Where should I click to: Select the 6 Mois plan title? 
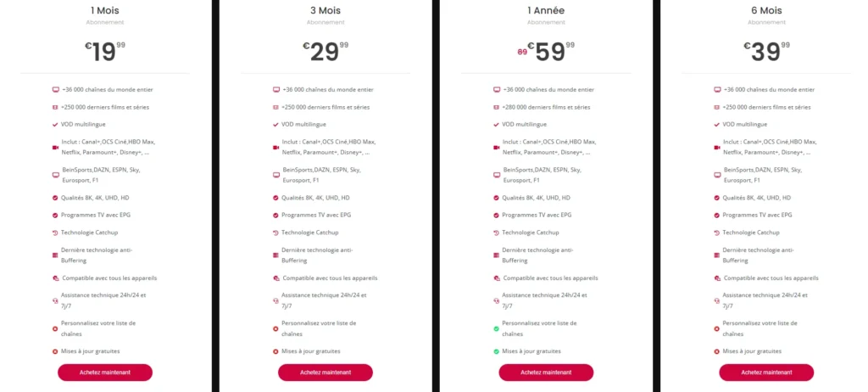(x=766, y=10)
